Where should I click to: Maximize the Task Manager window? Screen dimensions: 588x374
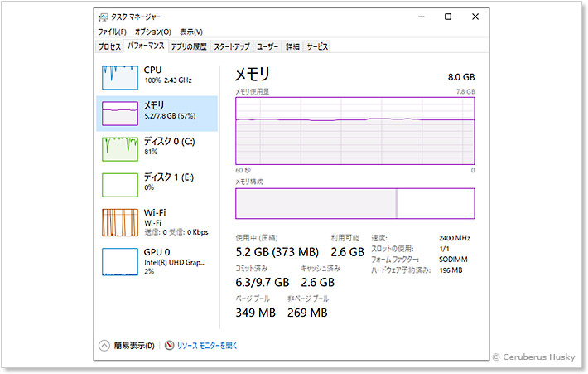click(x=448, y=17)
